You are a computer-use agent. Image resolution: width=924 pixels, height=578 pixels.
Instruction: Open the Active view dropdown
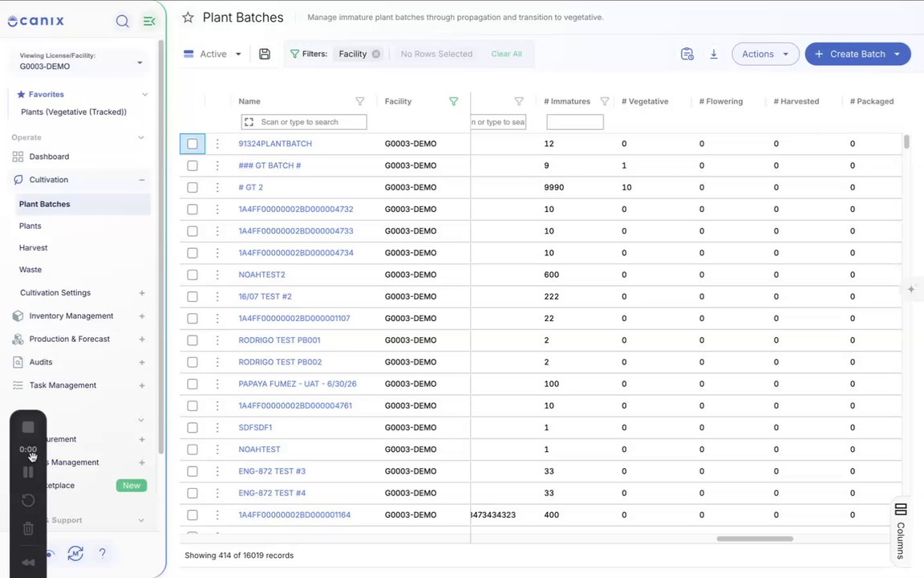pyautogui.click(x=213, y=54)
